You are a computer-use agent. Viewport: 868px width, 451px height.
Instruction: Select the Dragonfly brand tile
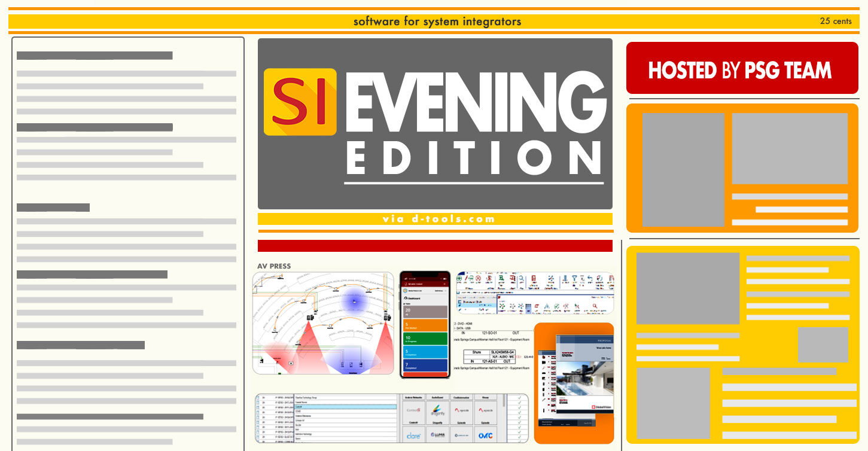[437, 413]
